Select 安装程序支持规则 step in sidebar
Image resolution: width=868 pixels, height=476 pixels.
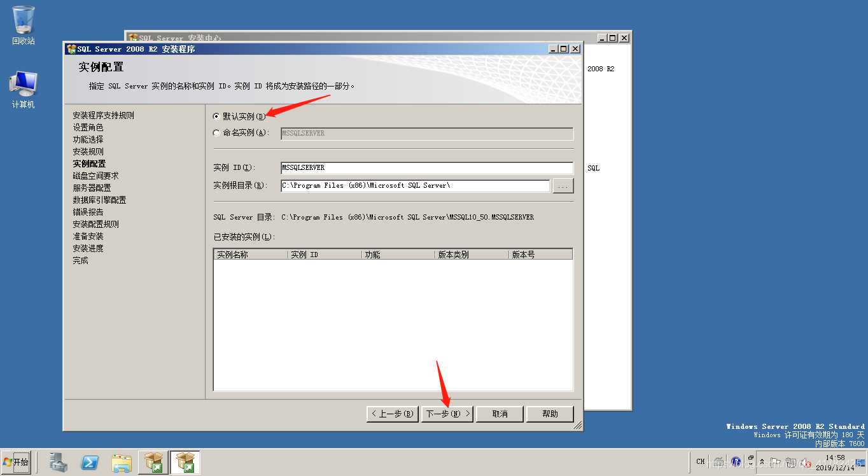pos(103,115)
